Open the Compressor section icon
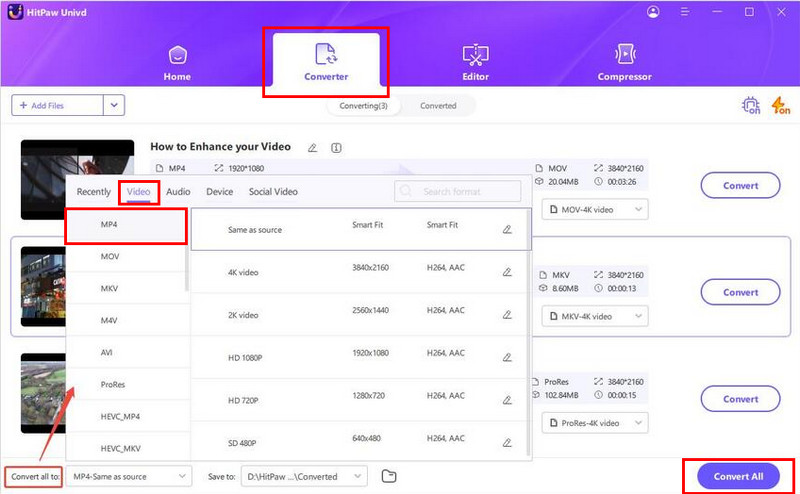The image size is (800, 494). click(624, 54)
